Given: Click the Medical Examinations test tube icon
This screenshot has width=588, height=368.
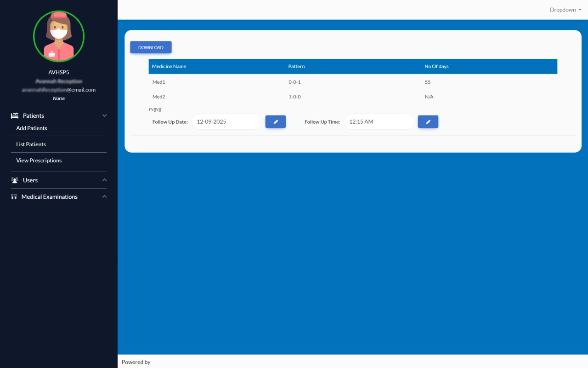Looking at the screenshot, I should tap(14, 197).
